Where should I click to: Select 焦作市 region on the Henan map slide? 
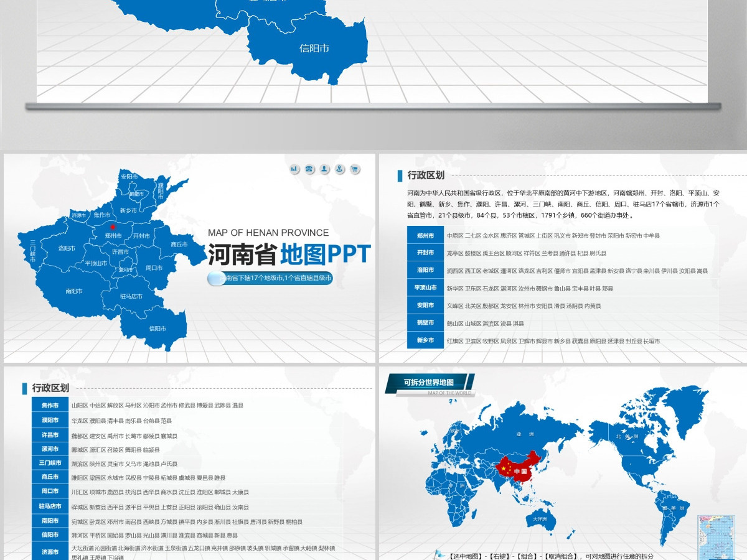tap(102, 214)
